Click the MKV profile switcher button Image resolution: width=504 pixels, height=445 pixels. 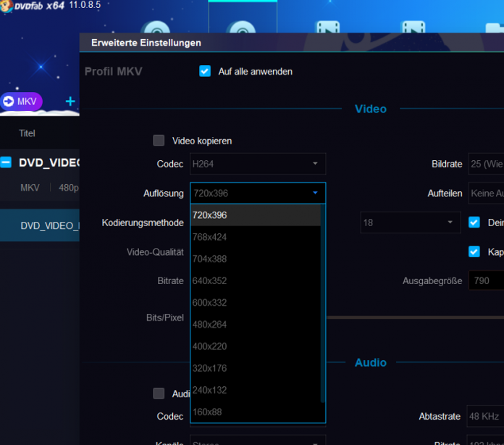(x=22, y=101)
